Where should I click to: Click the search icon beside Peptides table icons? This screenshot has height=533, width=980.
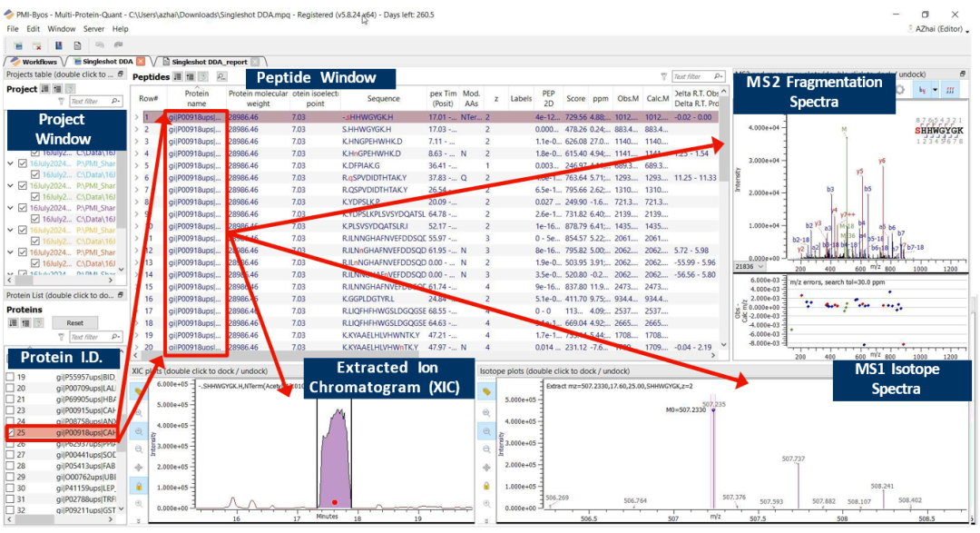(x=221, y=77)
